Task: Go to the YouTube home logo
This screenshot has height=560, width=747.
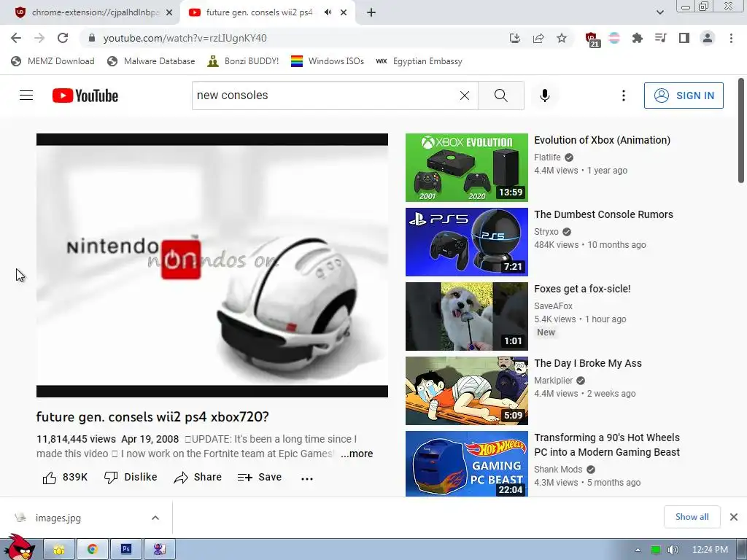Action: [85, 96]
